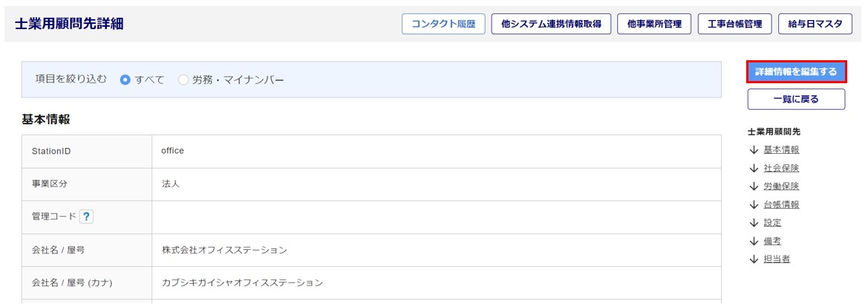Open 工事台帳管理
Viewport: 868px width, 304px height.
tap(734, 24)
